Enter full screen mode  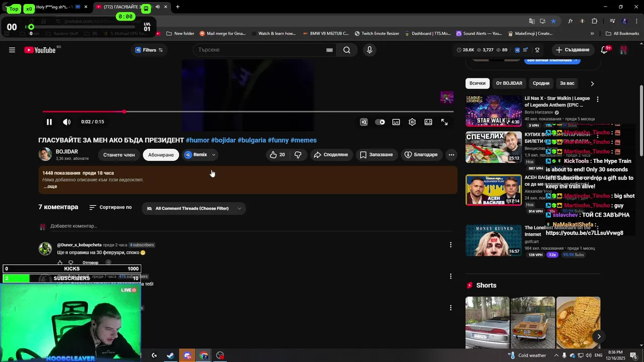click(x=444, y=122)
